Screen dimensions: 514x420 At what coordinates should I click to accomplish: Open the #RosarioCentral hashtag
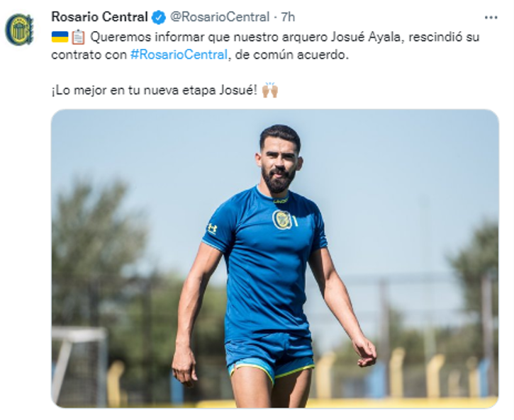179,55
